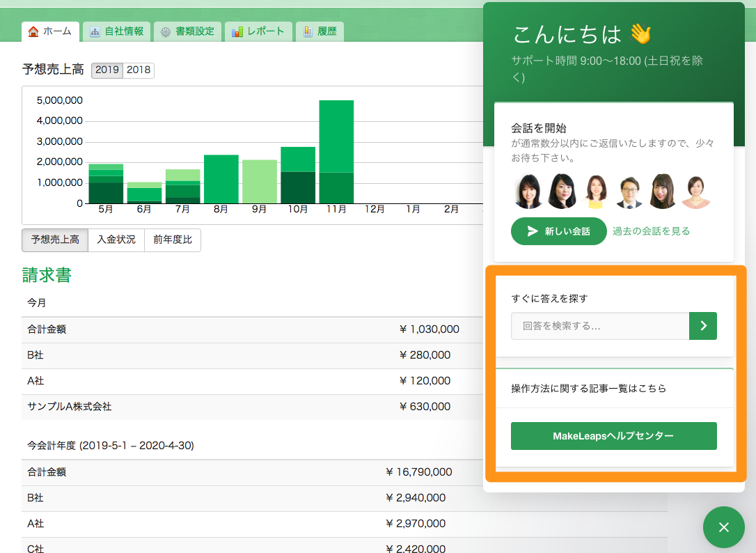
Task: Start a new chat with 新しい会話
Action: coord(558,231)
